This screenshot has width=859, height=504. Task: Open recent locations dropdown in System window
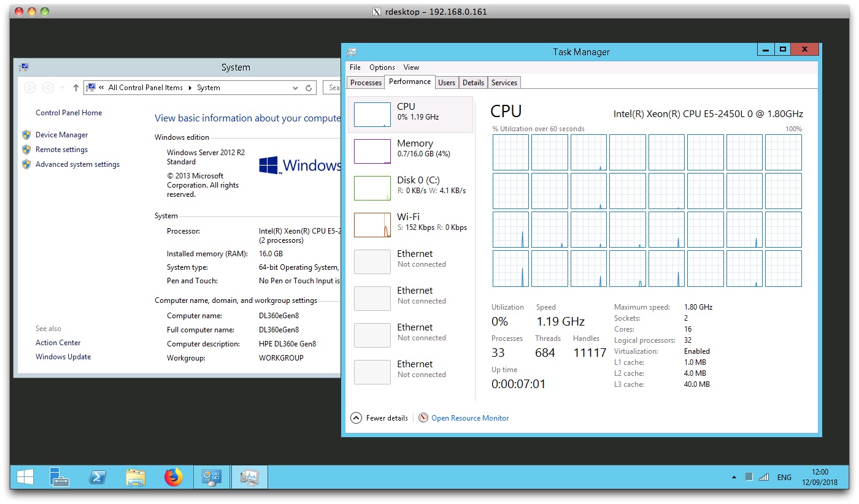point(62,88)
